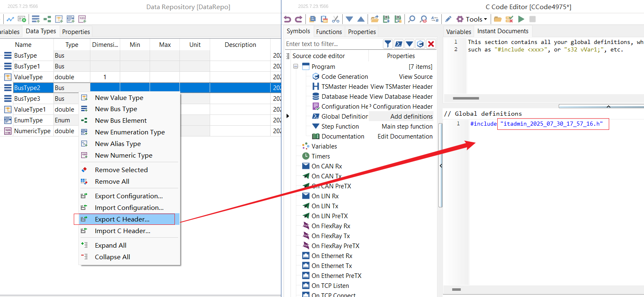Click the blue down-triangle toolbar icon

pos(349,19)
